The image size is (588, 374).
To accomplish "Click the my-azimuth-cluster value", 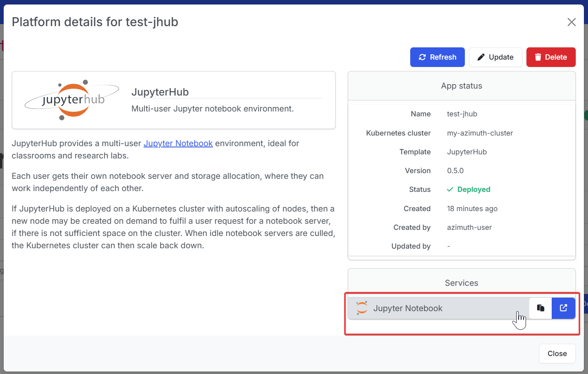I will [480, 133].
